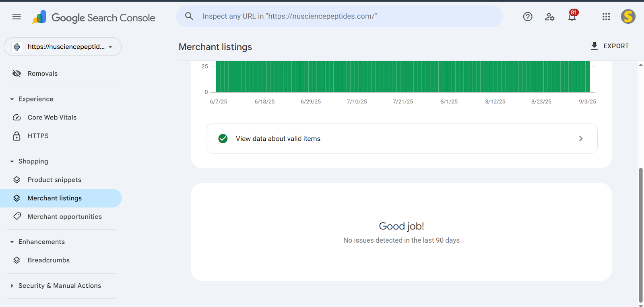Open the Google apps grid
Image resolution: width=644 pixels, height=307 pixels.
point(606,16)
